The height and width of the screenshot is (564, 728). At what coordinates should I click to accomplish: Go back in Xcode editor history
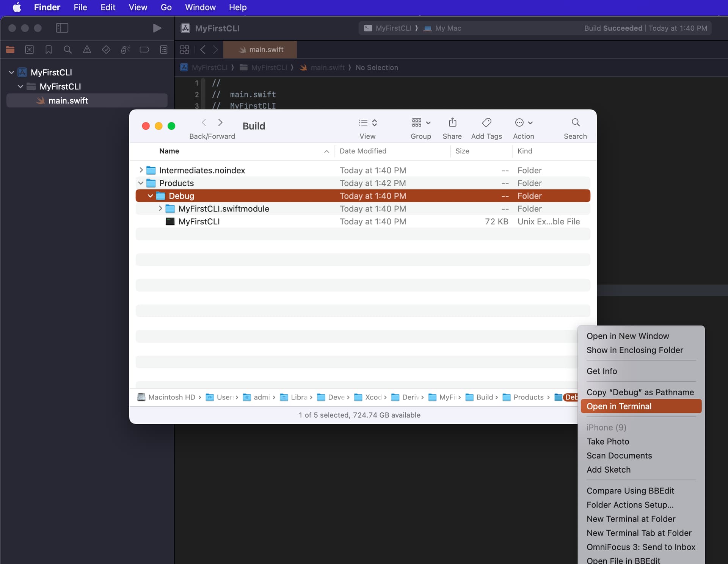coord(203,50)
